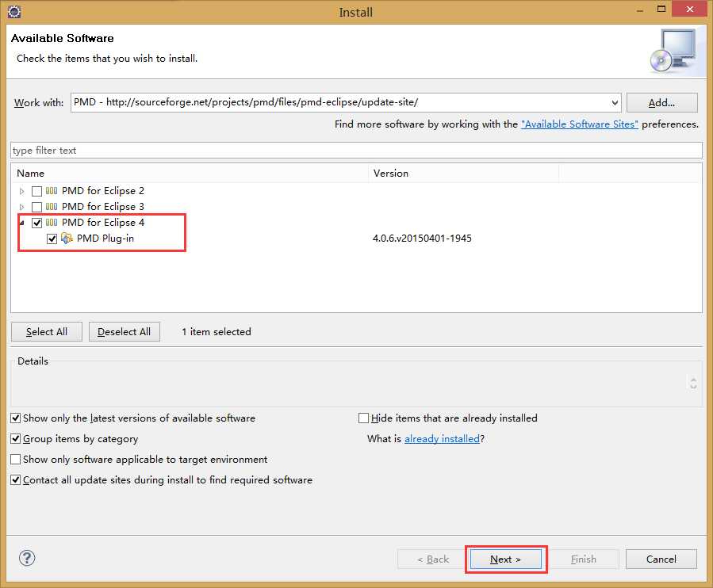Click the '1 item selected' status text

coord(217,332)
